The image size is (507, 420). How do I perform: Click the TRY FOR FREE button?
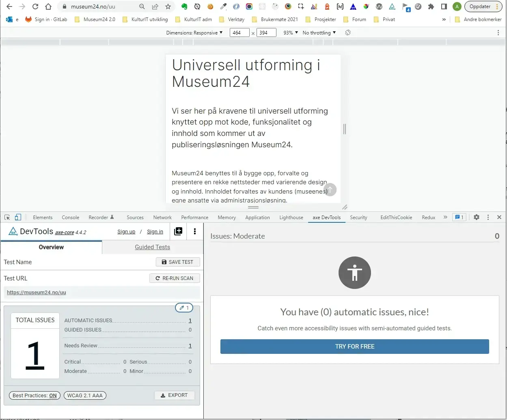pyautogui.click(x=354, y=347)
